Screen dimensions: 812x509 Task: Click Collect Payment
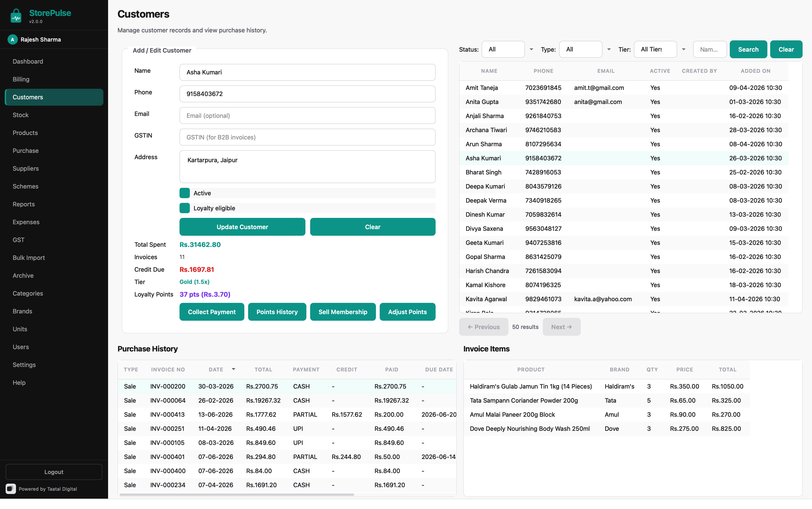(211, 312)
